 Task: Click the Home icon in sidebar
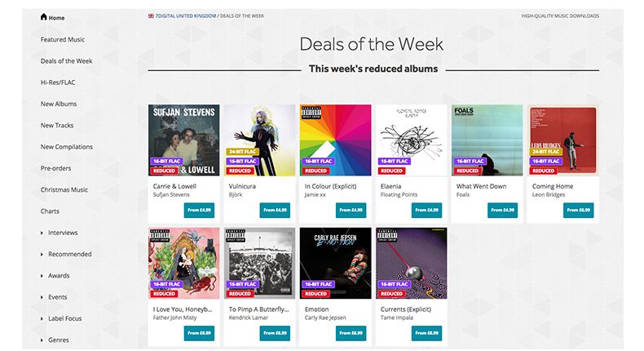click(x=44, y=17)
